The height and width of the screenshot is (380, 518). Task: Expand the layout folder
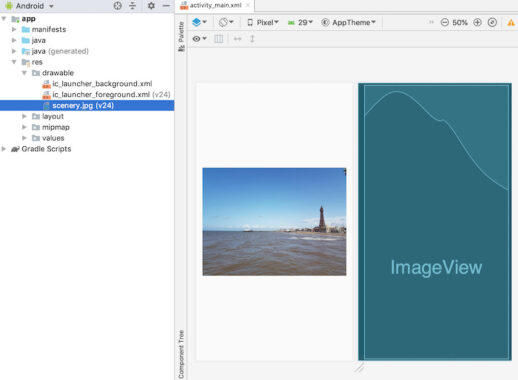24,116
